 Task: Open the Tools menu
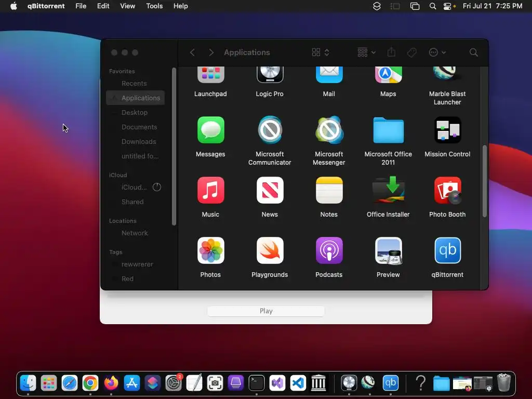[154, 6]
